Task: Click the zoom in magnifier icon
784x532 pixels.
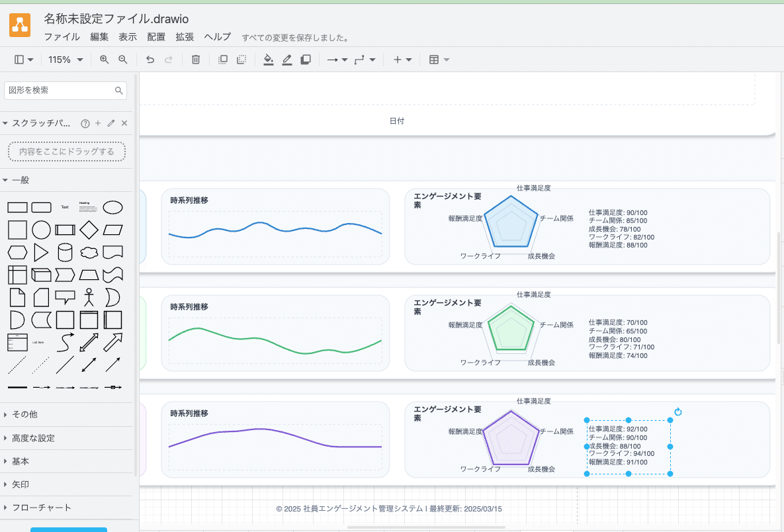Action: [103, 60]
